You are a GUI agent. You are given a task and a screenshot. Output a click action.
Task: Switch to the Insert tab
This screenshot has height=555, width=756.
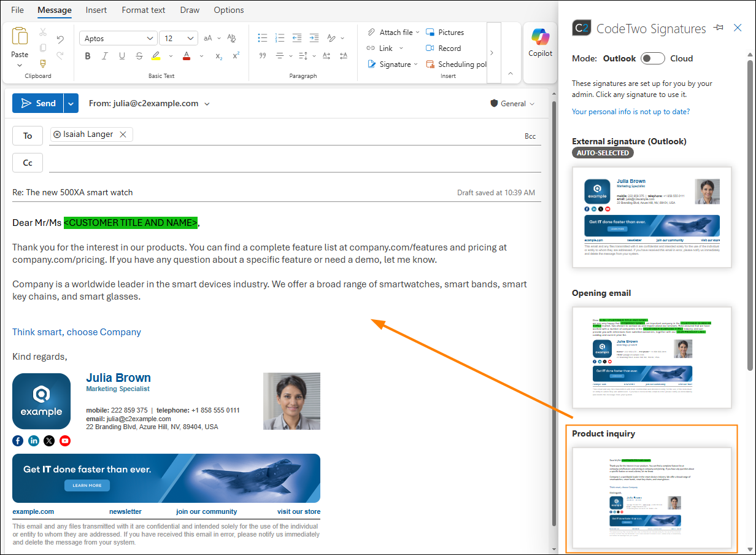click(x=96, y=10)
